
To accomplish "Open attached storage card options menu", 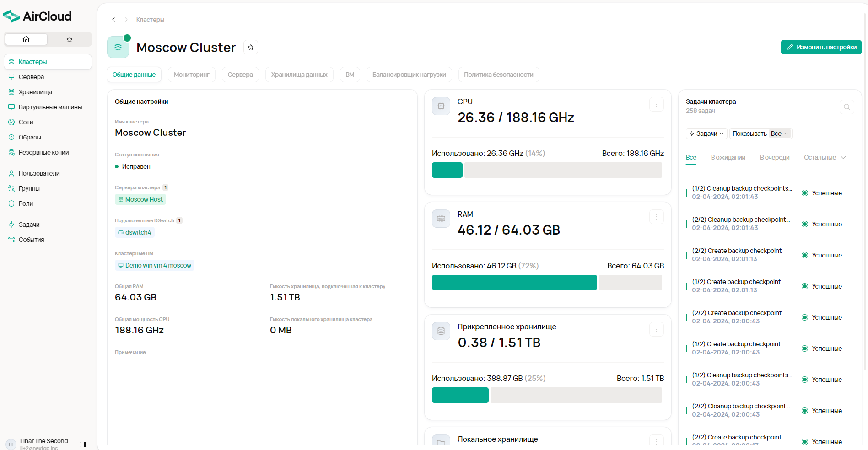I will pyautogui.click(x=656, y=329).
